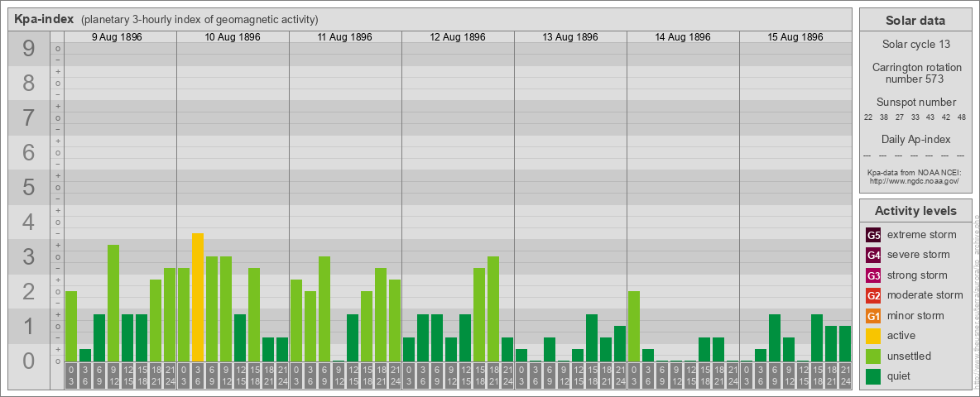Click the G2 moderate storm legend icon

click(x=873, y=295)
